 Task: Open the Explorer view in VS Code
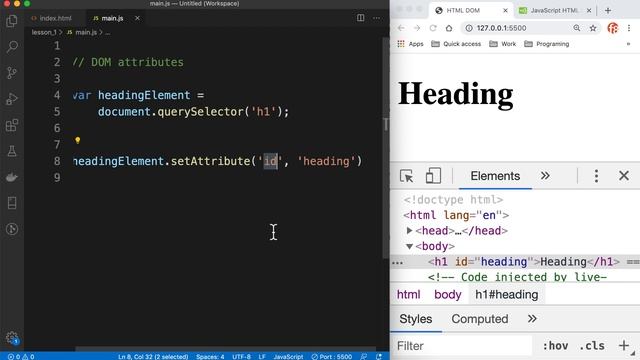[12, 21]
